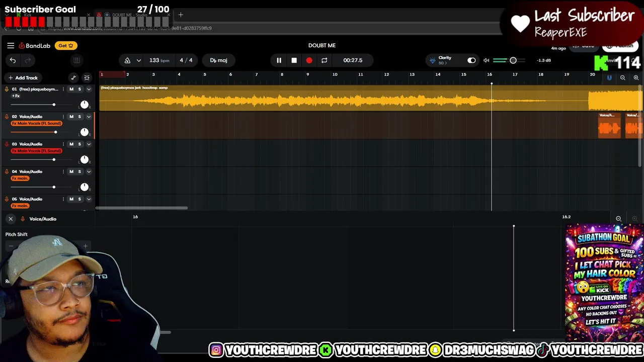Open + Fx on track 01
The width and height of the screenshot is (644, 362).
[x=16, y=96]
